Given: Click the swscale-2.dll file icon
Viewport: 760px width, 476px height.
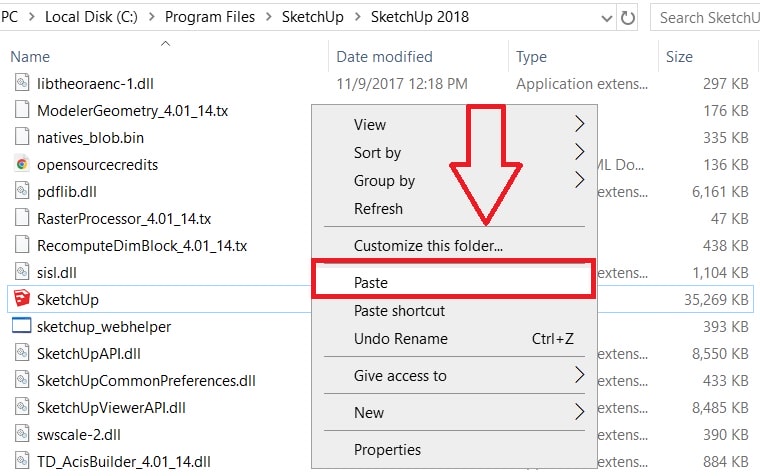Looking at the screenshot, I should pyautogui.click(x=22, y=434).
